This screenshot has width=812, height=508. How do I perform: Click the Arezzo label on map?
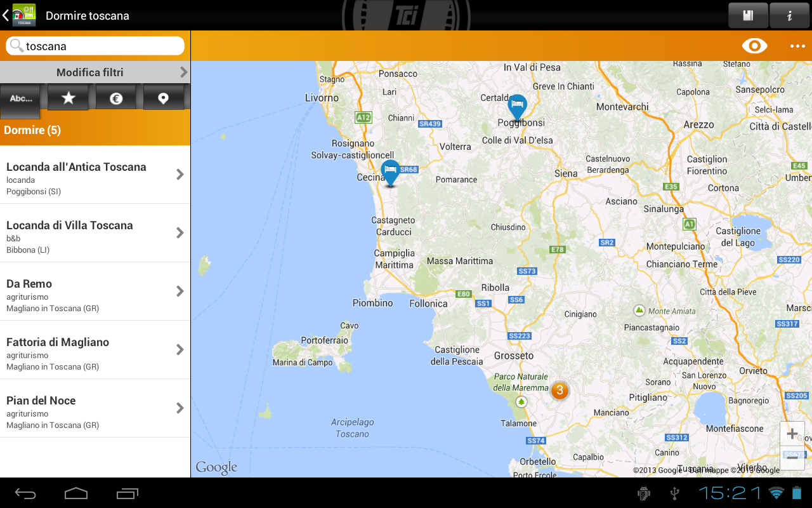coord(698,125)
